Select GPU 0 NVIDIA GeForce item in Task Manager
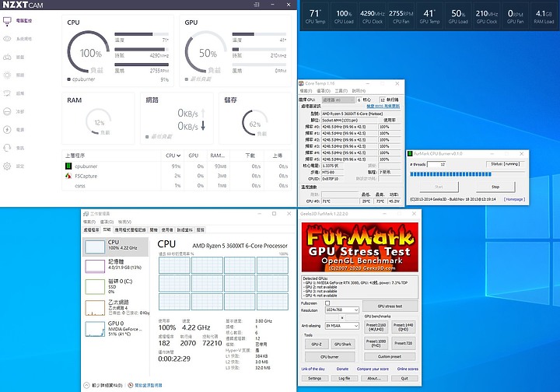 pyautogui.click(x=116, y=328)
